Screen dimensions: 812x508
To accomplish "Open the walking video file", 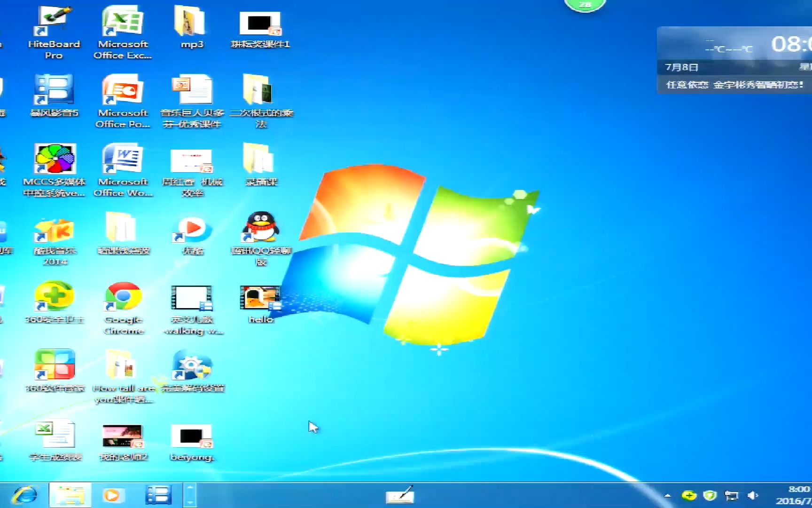I will tap(192, 310).
